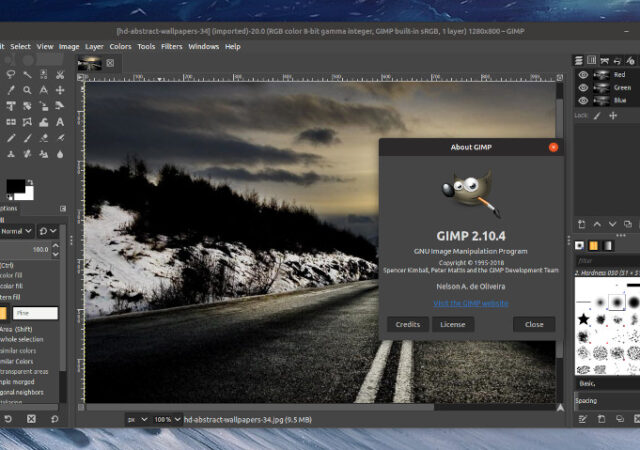Open the 100% zoom level dropdown

click(167, 419)
